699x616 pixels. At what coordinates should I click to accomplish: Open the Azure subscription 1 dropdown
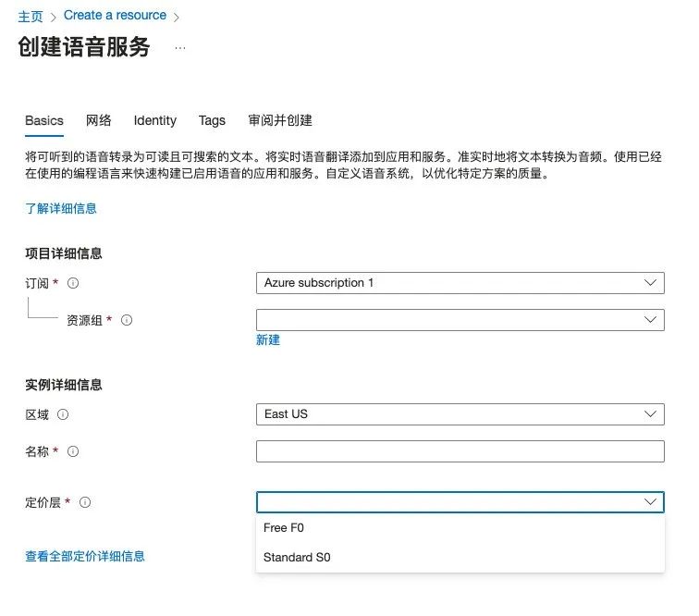pos(460,283)
